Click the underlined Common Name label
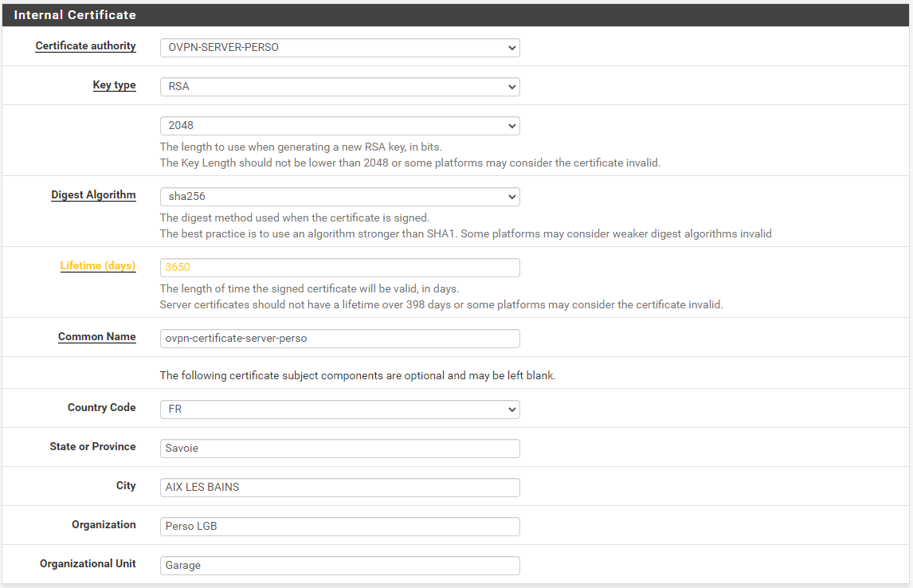Image resolution: width=913 pixels, height=588 pixels. [96, 337]
